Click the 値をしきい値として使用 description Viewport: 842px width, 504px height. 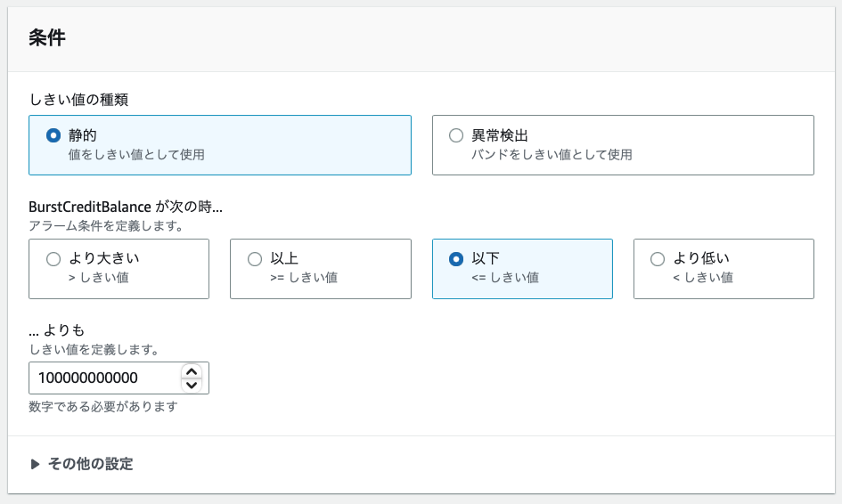(136, 155)
